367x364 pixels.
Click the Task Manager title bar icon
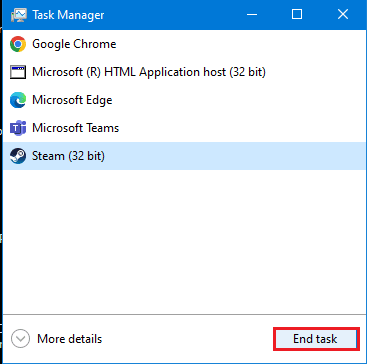[19, 15]
